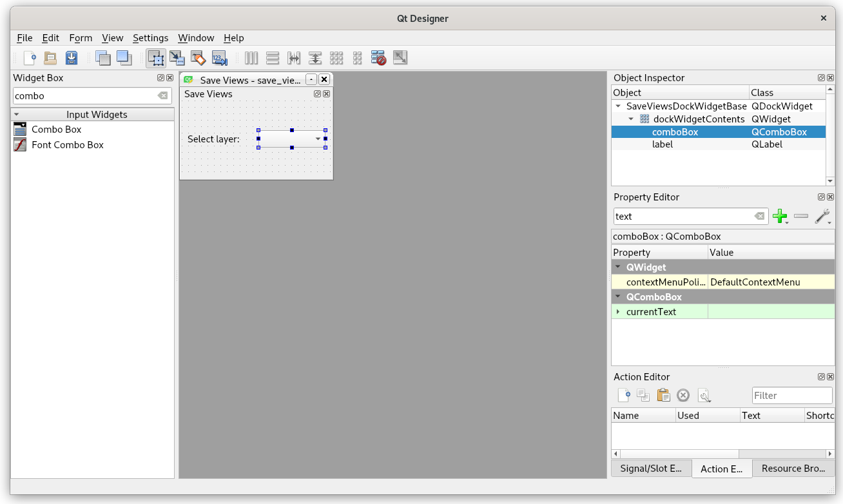Open the Edit menu
The height and width of the screenshot is (504, 843).
click(51, 38)
